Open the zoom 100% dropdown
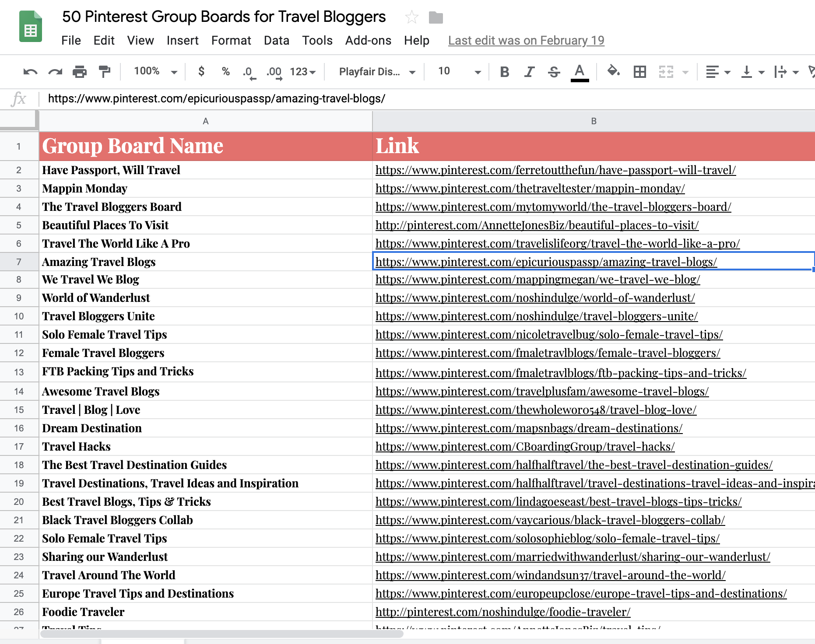 pos(155,71)
